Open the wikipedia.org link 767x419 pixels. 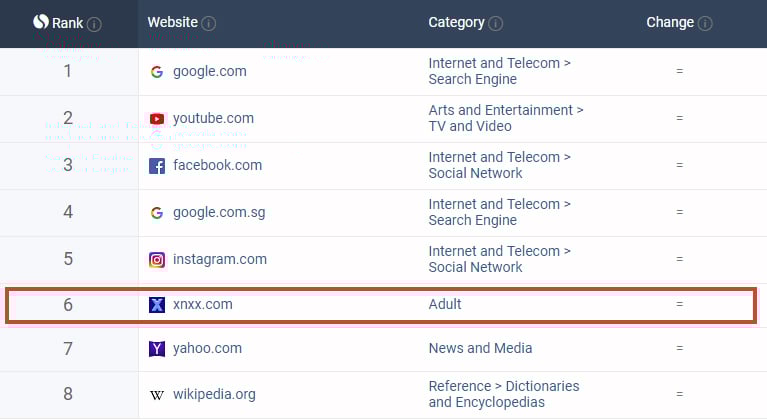pos(214,395)
